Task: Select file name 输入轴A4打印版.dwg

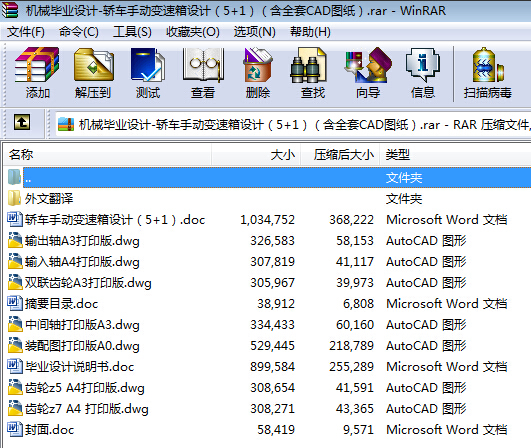Action: pyautogui.click(x=82, y=262)
